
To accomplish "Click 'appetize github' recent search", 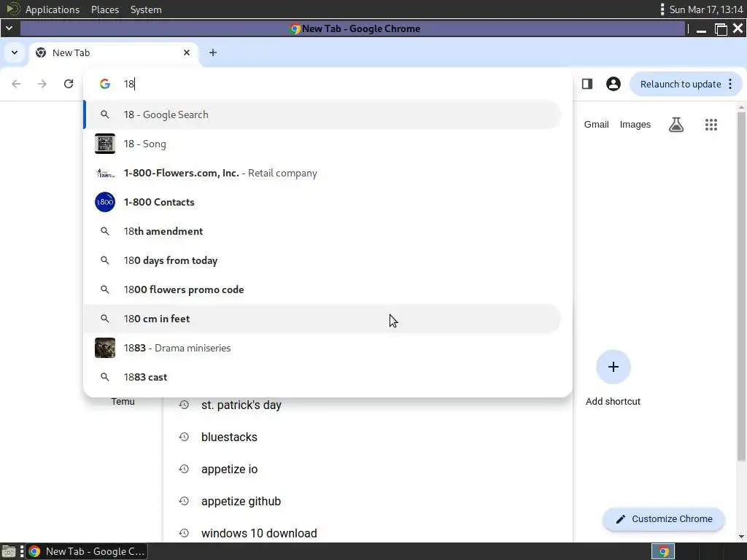I will click(x=241, y=502).
